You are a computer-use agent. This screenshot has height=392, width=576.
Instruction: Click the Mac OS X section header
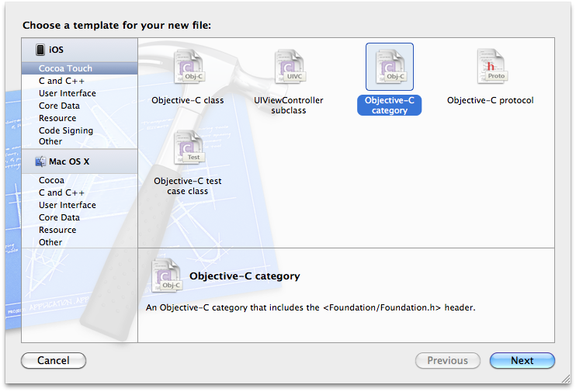[80, 161]
